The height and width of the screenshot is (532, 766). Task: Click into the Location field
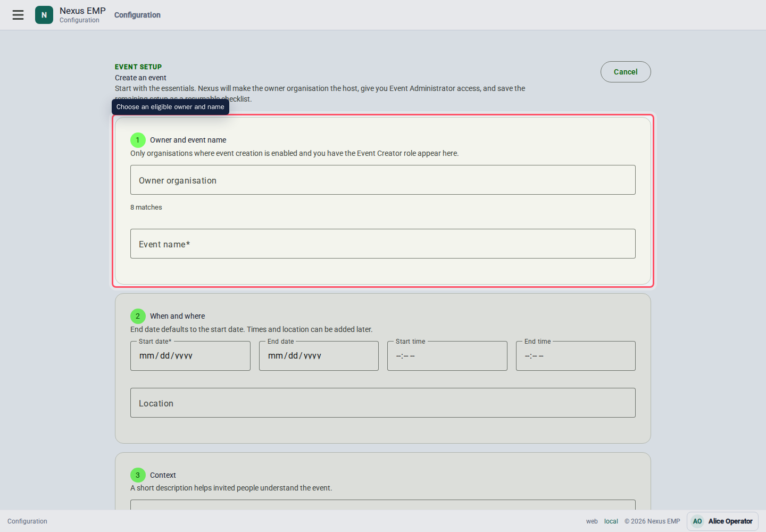point(383,403)
